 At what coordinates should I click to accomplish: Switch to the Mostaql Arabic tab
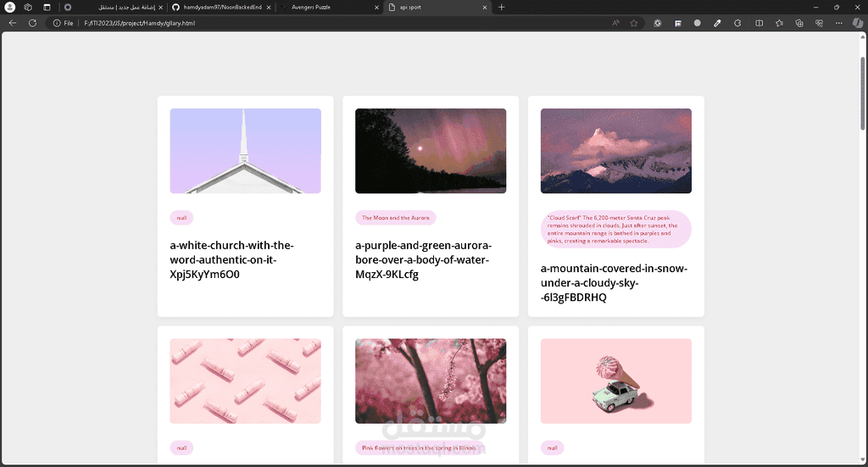pos(126,7)
